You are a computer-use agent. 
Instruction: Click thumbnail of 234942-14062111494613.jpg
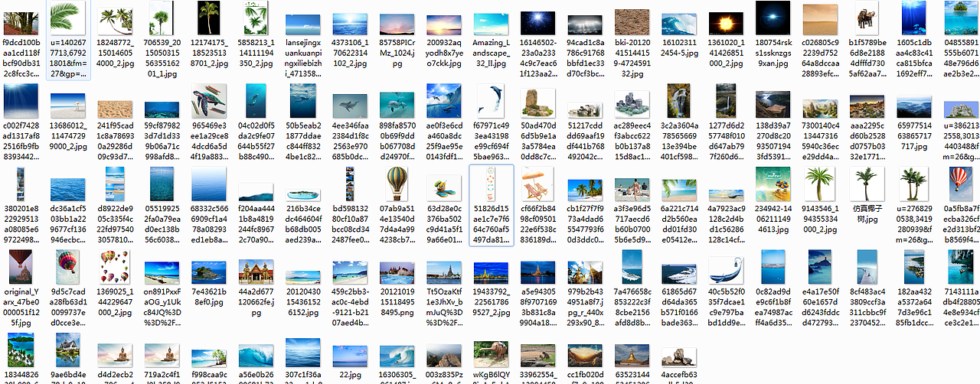coord(773,184)
